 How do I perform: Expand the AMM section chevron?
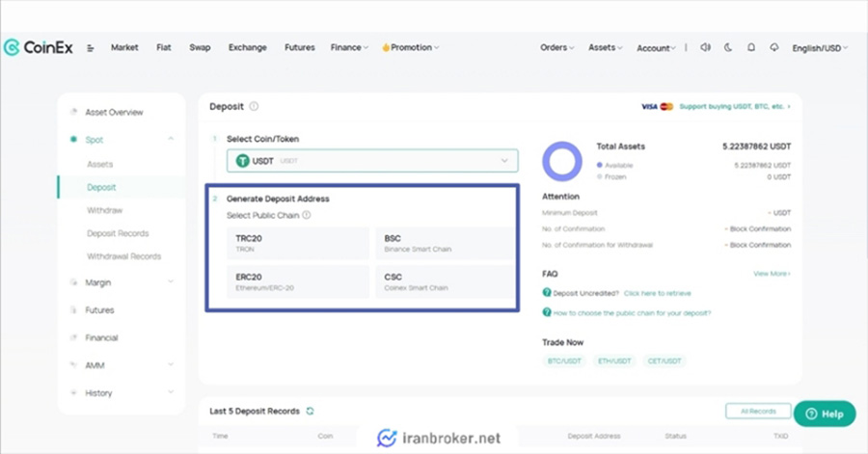pyautogui.click(x=171, y=364)
